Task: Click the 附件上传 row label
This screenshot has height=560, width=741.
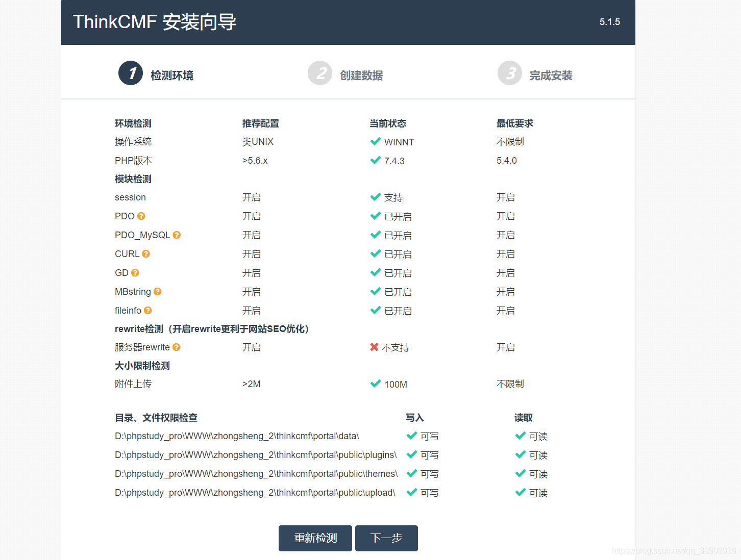Action: click(x=133, y=384)
